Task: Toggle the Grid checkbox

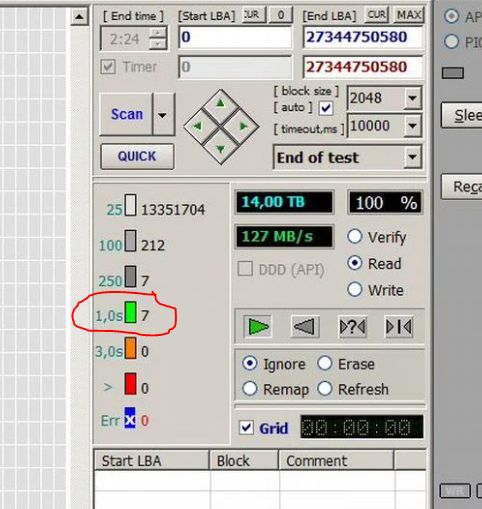Action: coord(247,428)
